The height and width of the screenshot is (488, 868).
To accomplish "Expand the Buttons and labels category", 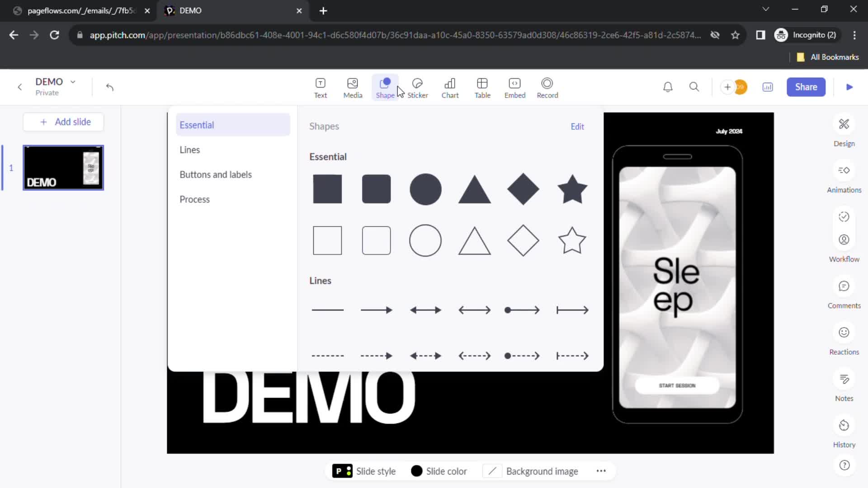I will [x=216, y=174].
